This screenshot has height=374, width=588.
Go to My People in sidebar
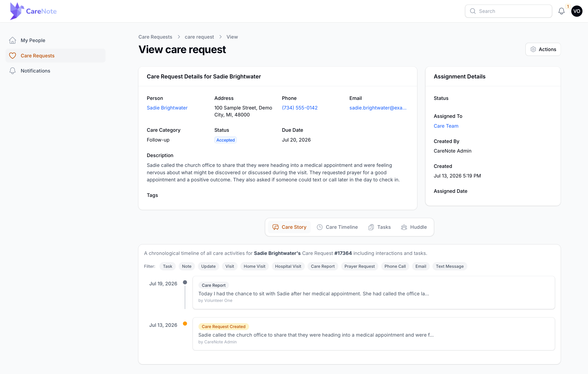point(55,40)
